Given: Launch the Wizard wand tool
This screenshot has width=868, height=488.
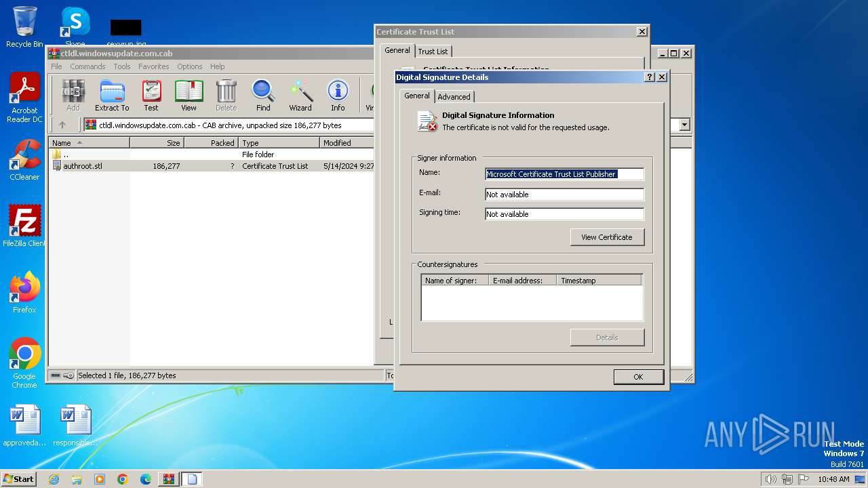Looking at the screenshot, I should point(300,96).
